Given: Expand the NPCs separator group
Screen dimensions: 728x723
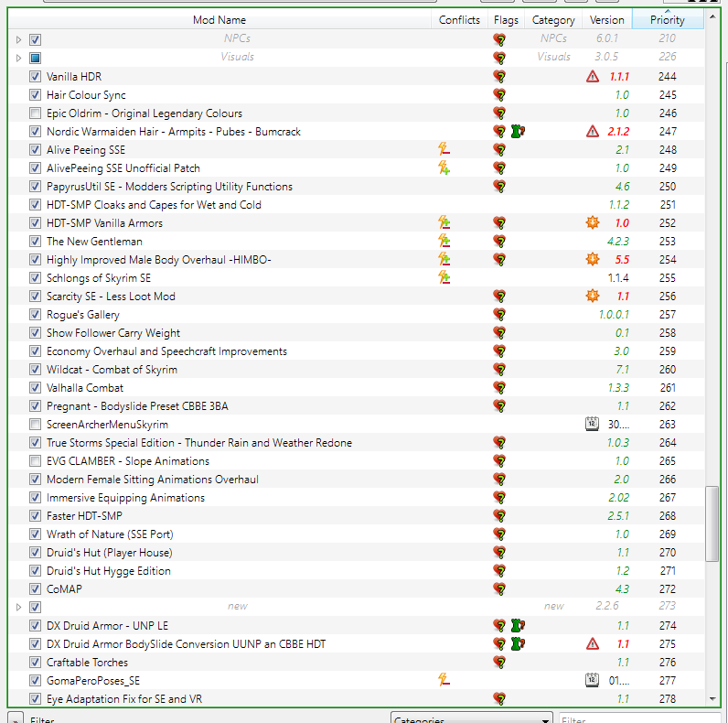Looking at the screenshot, I should pyautogui.click(x=18, y=39).
